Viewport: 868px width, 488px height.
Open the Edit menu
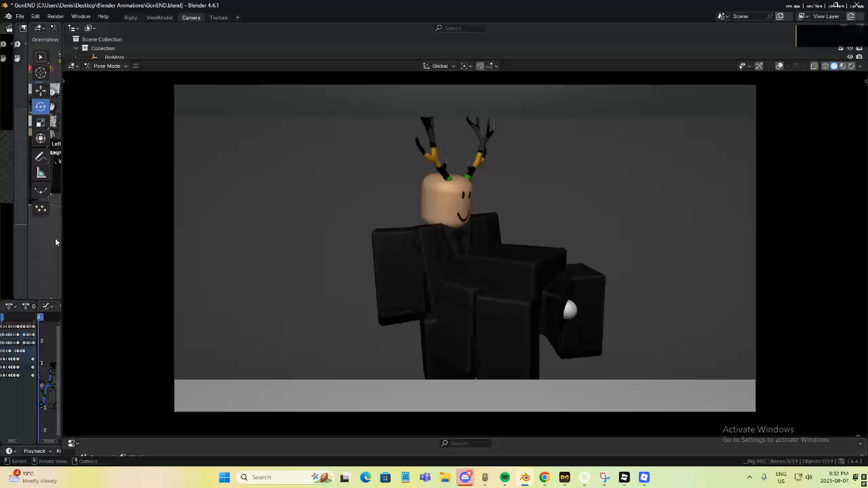(x=35, y=17)
